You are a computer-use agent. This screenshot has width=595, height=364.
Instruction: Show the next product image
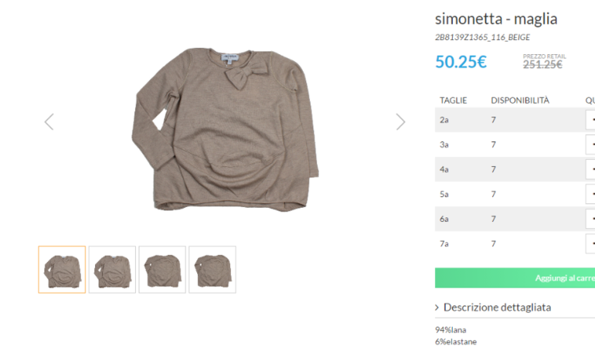(400, 121)
